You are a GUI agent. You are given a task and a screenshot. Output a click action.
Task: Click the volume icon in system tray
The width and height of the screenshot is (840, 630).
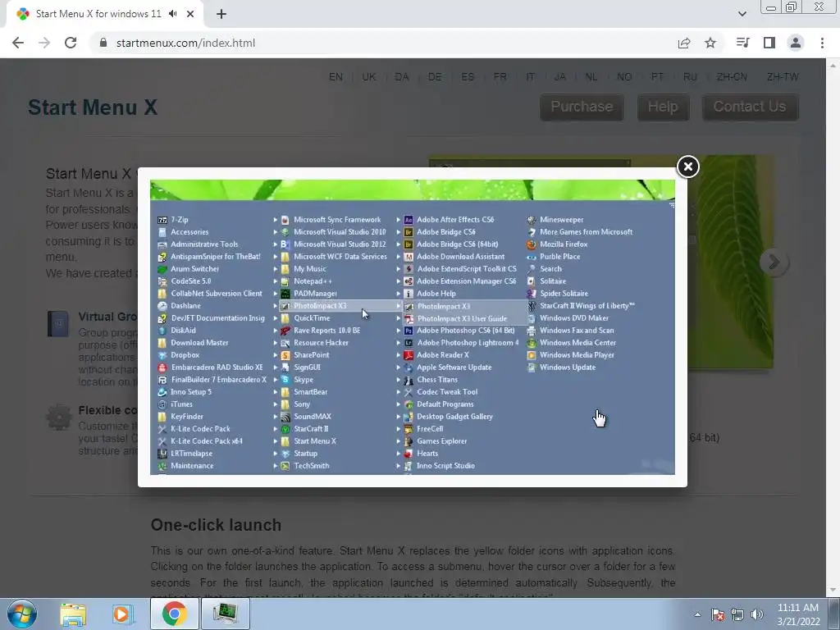pyautogui.click(x=756, y=614)
